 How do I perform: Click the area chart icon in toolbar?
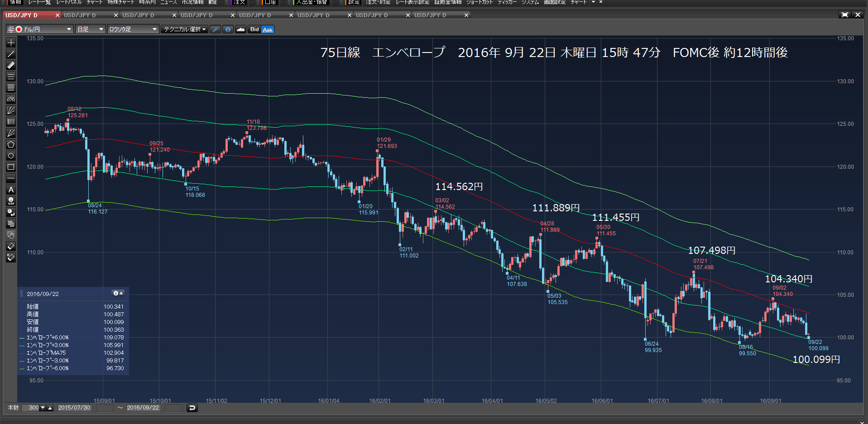coord(240,29)
